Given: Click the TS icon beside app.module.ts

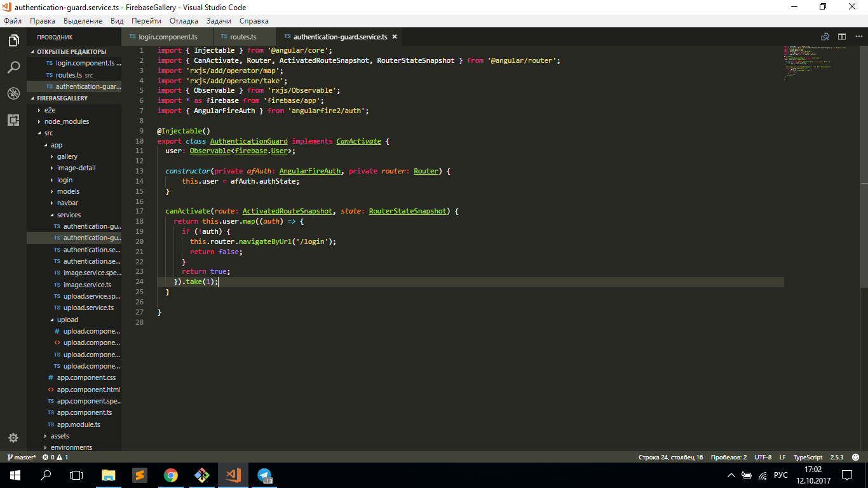Looking at the screenshot, I should (51, 424).
